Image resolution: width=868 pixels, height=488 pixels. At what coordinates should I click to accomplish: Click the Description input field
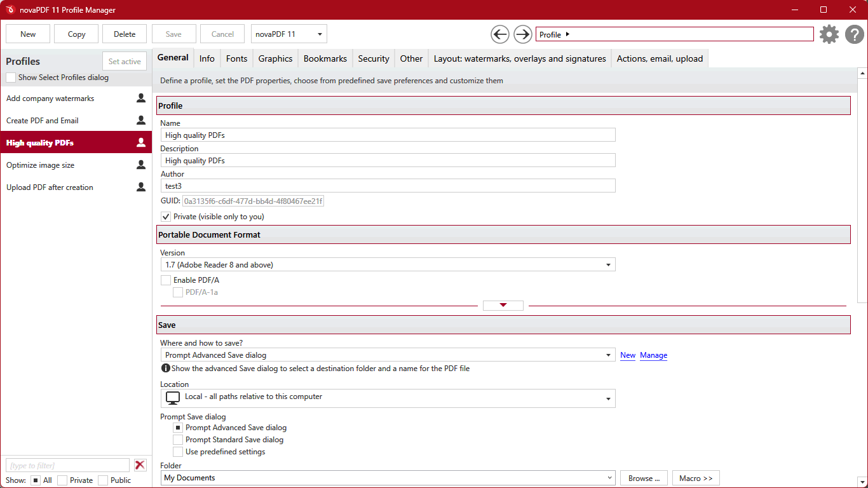coord(388,160)
